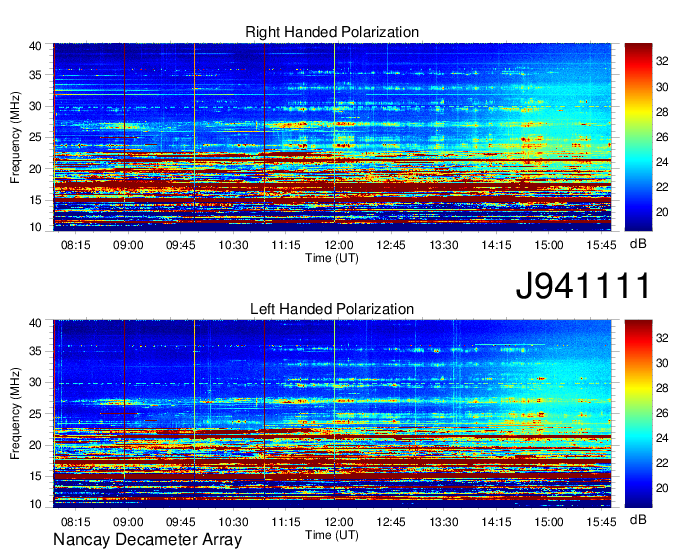Click the 15:00 time tick of the Right Handed plot
Viewport: 680px width, 552px height.
(x=549, y=245)
